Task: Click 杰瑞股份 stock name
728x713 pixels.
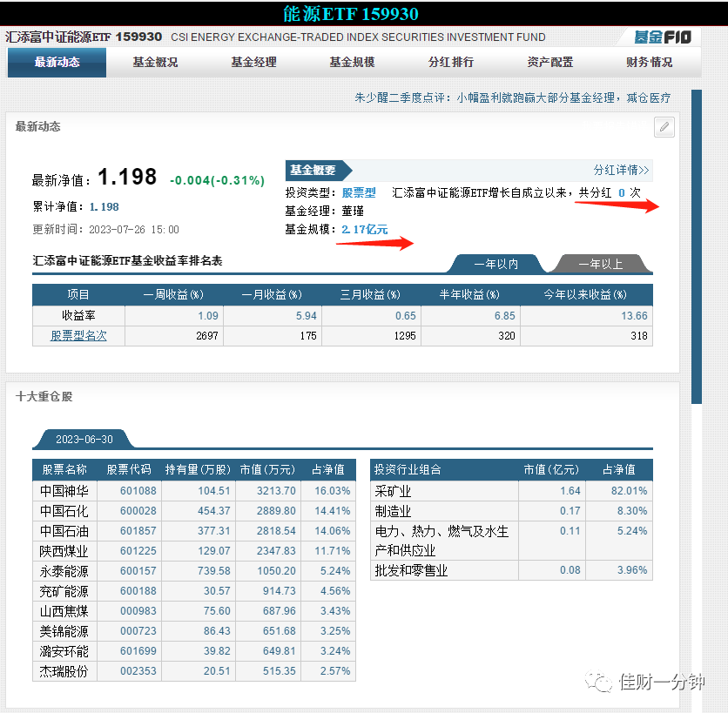Action: pyautogui.click(x=64, y=671)
